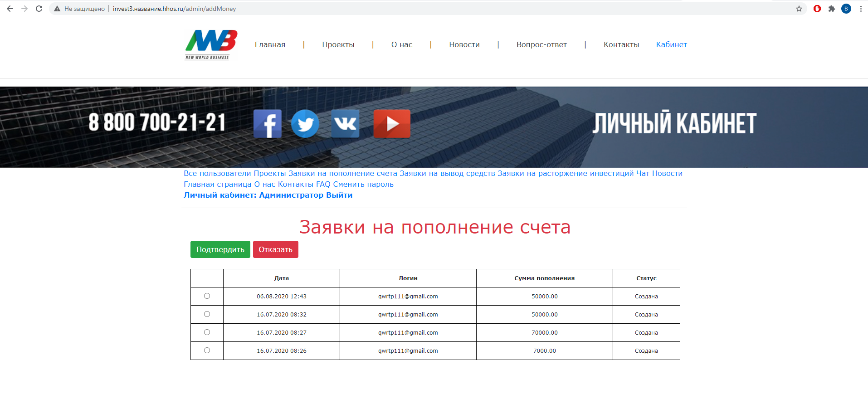The width and height of the screenshot is (868, 409).
Task: Click the date cell 16.07.2020 08:27
Action: pyautogui.click(x=282, y=333)
